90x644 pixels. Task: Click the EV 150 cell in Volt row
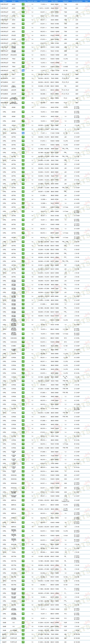coord(65,70)
